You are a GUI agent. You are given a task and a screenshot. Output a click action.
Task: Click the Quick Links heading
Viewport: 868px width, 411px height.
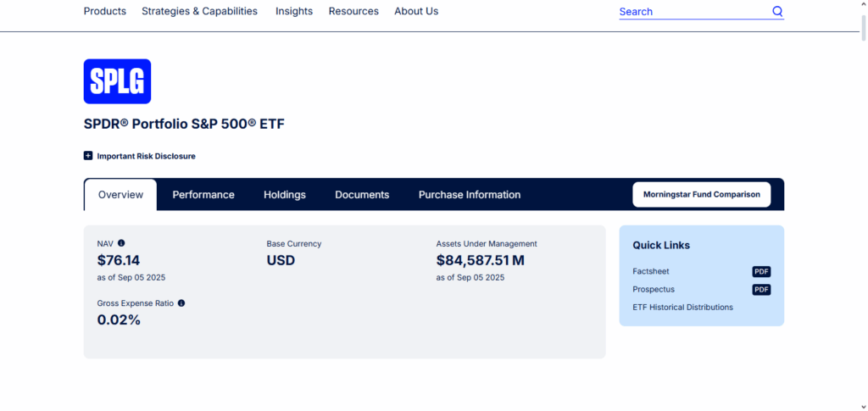point(661,245)
